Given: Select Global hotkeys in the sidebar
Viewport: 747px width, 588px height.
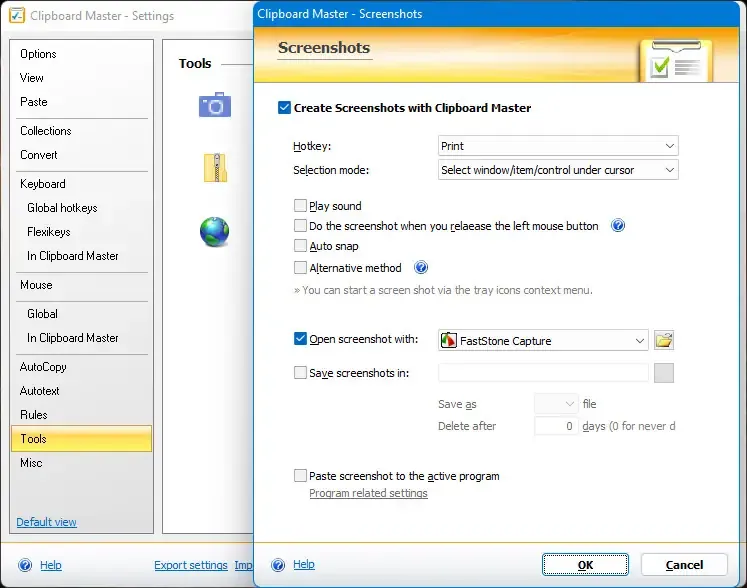Looking at the screenshot, I should click(x=62, y=208).
